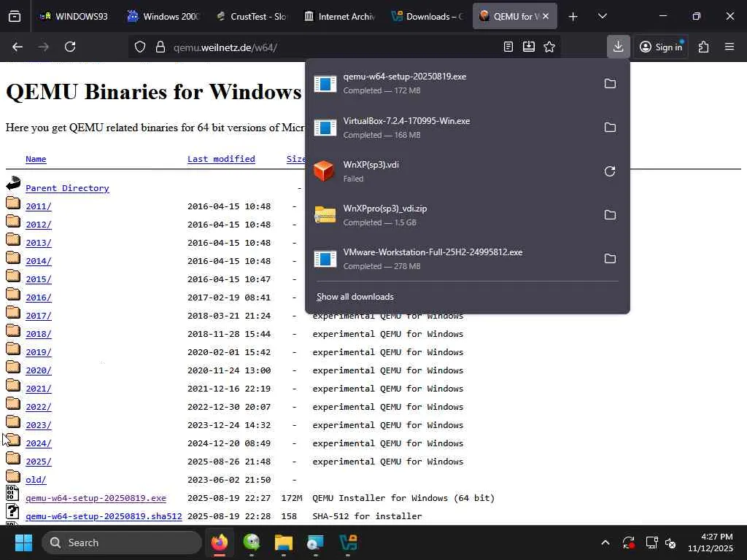Screen dimensions: 747x560
Task: Click the Parent Directory back-arrow icon
Action: click(13, 183)
